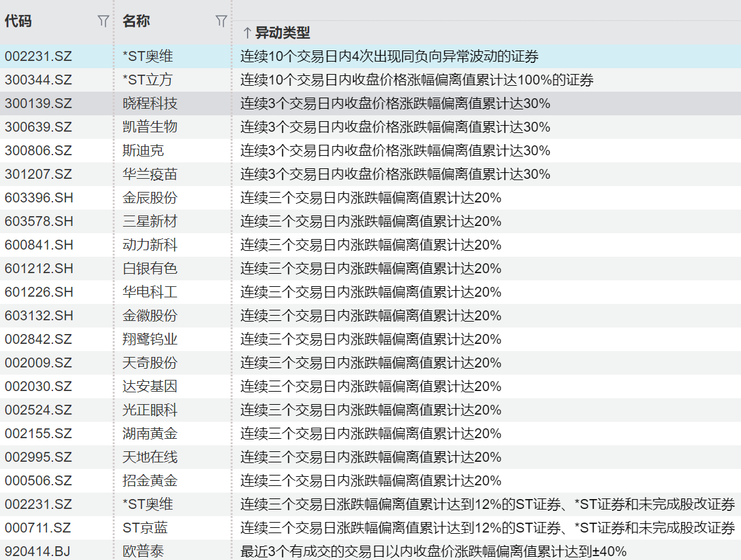Select 连续10个交易日内4次出现同负向异常波动的证券 cell

(x=389, y=57)
